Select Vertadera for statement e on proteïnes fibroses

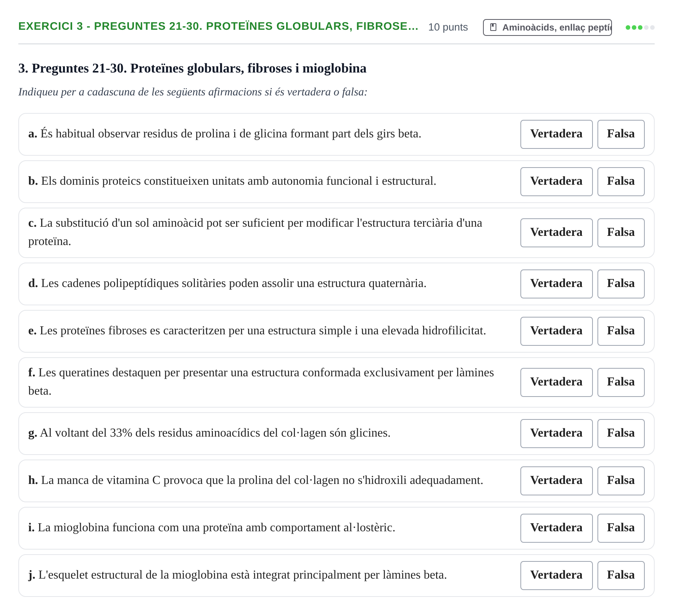556,331
